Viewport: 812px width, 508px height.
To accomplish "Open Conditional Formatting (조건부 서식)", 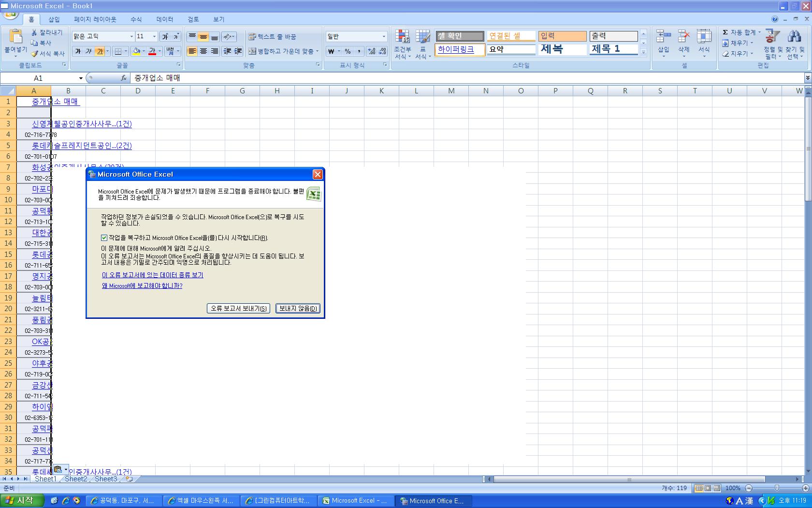I will [402, 44].
